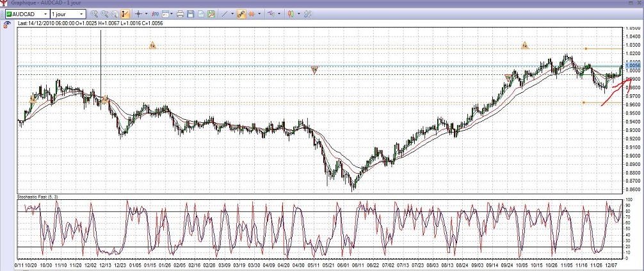This screenshot has width=644, height=271.
Task: Toggle the eye visibility icon at chart corner
Action: coord(8,24)
